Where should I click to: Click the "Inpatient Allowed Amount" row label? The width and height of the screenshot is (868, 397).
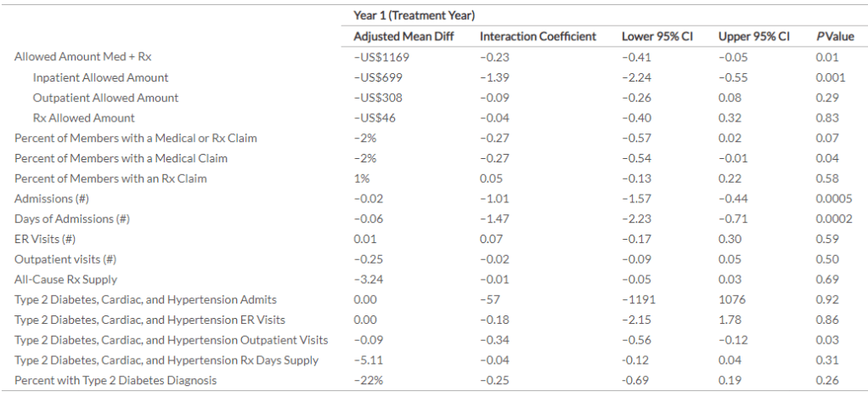point(100,77)
